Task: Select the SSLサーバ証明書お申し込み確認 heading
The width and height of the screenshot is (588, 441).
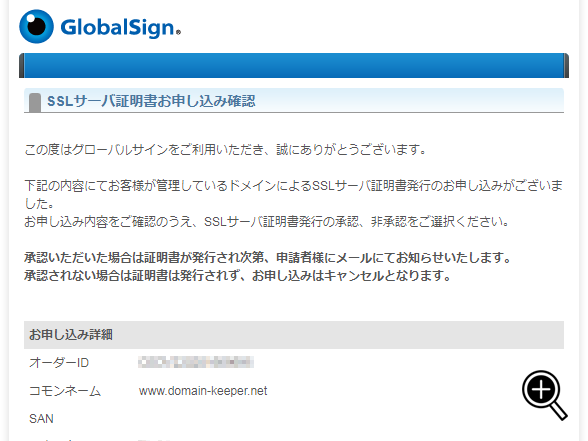Action: (151, 101)
